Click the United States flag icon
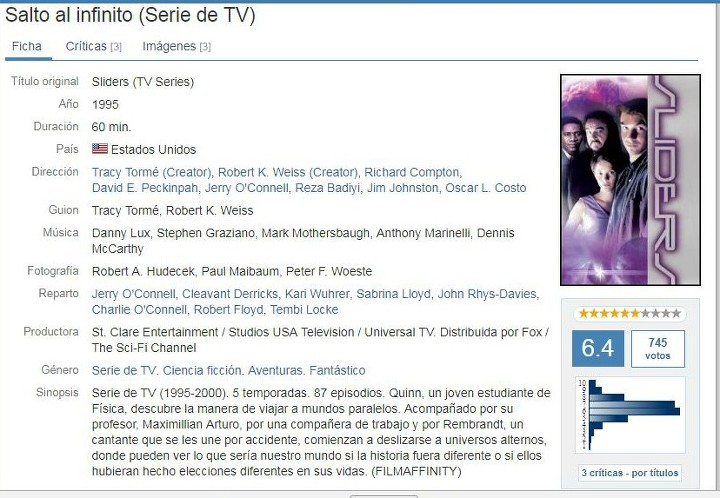The height and width of the screenshot is (498, 720). (100, 149)
